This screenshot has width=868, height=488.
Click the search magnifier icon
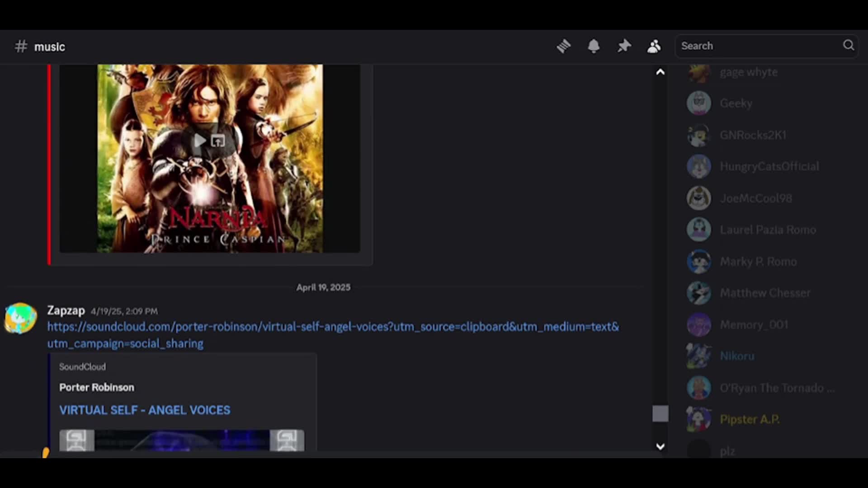click(x=849, y=45)
